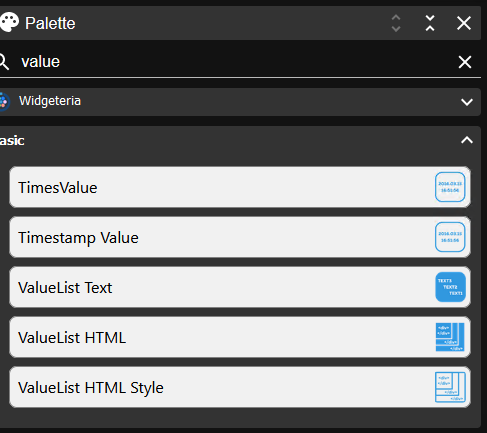This screenshot has width=487, height=433.
Task: Select the ValueList HTML widget
Action: 240,337
